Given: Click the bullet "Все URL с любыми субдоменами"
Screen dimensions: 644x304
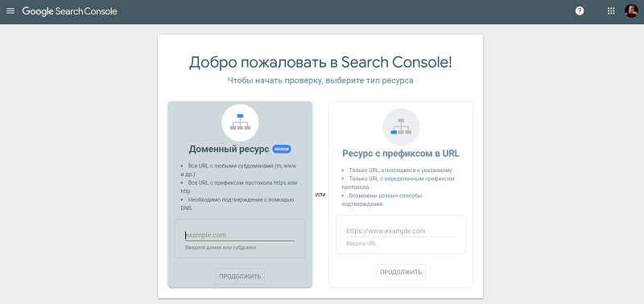Looking at the screenshot, I should click(x=238, y=170).
